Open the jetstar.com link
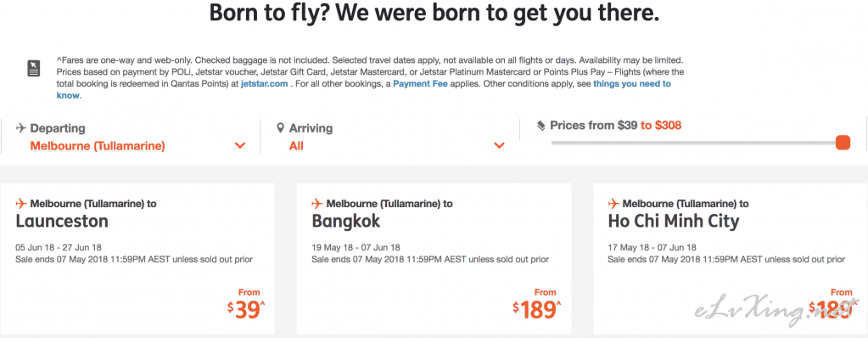The width and height of the screenshot is (868, 338). pos(264,84)
